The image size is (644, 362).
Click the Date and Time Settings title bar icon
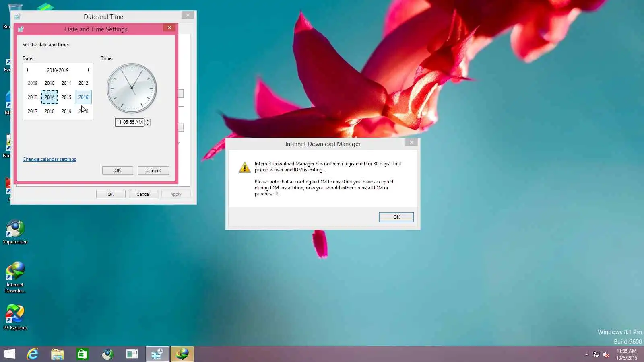coord(21,29)
